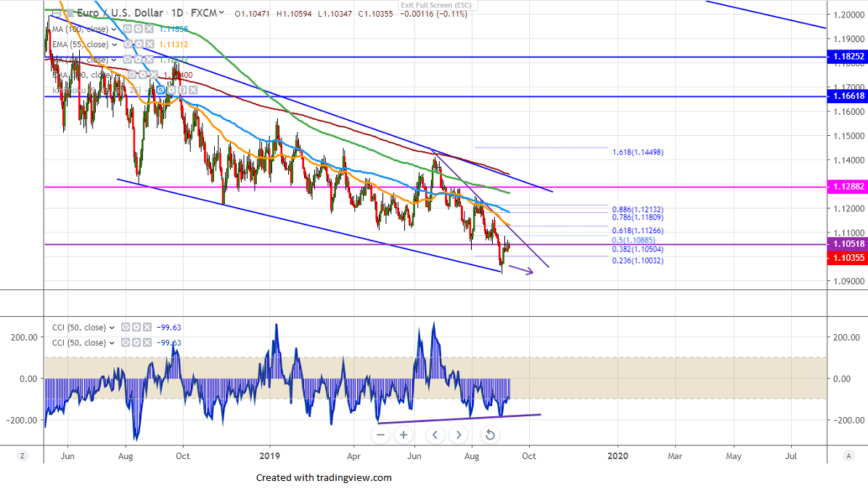Image resolution: width=868 pixels, height=494 pixels.
Task: Collapse the indicator legend in chart header
Action: pos(56,13)
